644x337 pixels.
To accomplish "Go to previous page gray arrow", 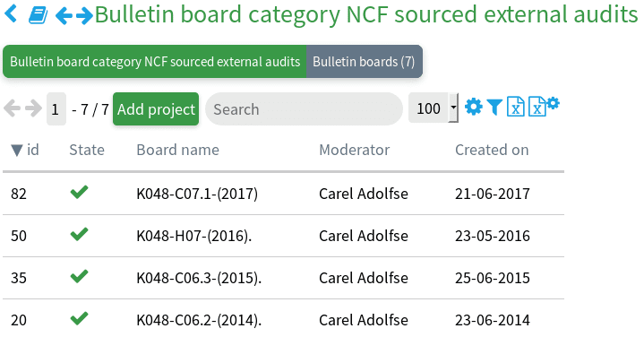I will (12, 109).
